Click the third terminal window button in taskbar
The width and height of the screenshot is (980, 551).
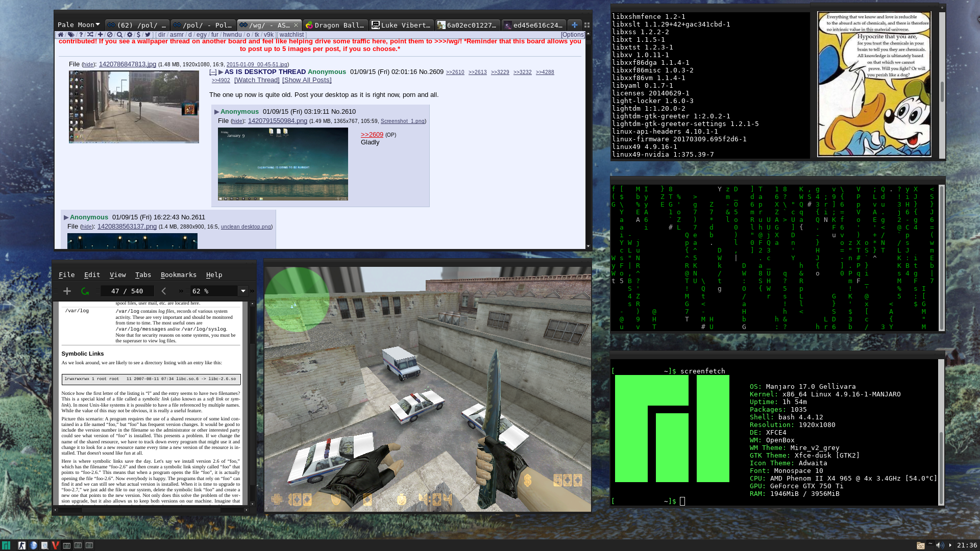coord(89,545)
